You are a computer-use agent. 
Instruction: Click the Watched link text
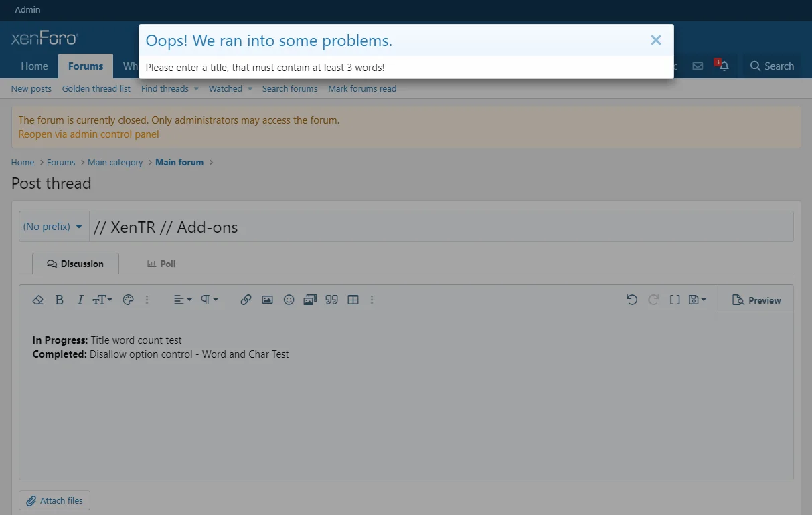[226, 88]
